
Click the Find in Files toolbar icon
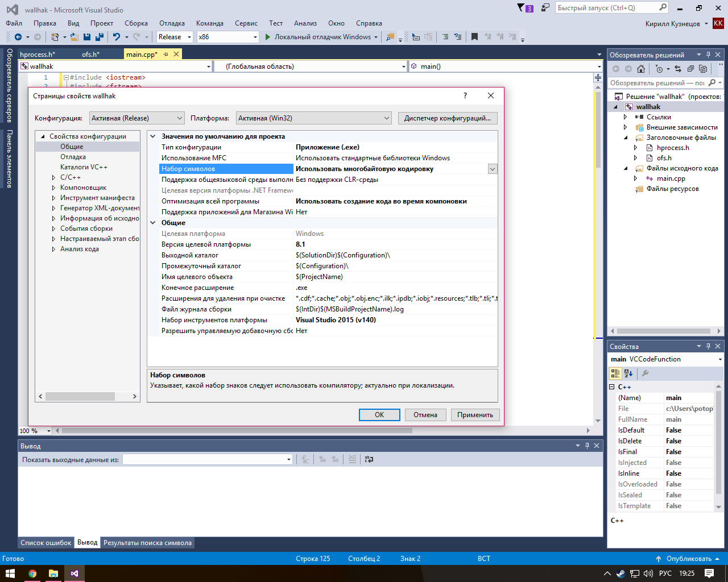[x=390, y=37]
